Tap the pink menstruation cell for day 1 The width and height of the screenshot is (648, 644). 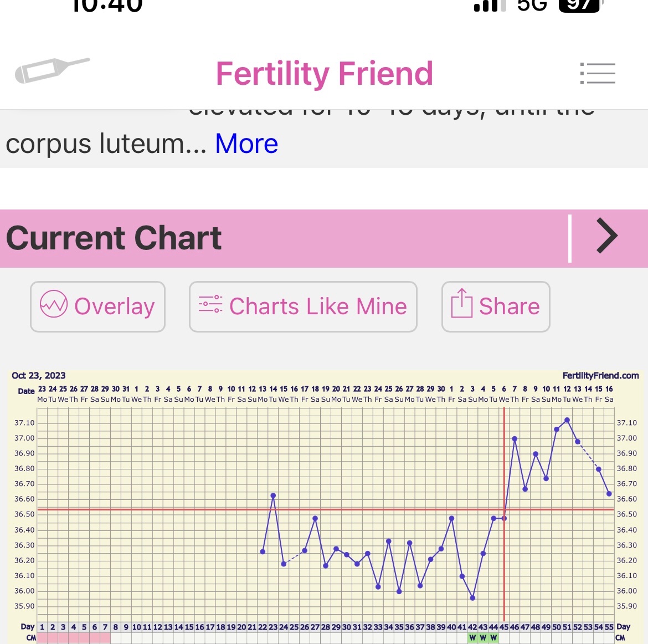(42, 638)
